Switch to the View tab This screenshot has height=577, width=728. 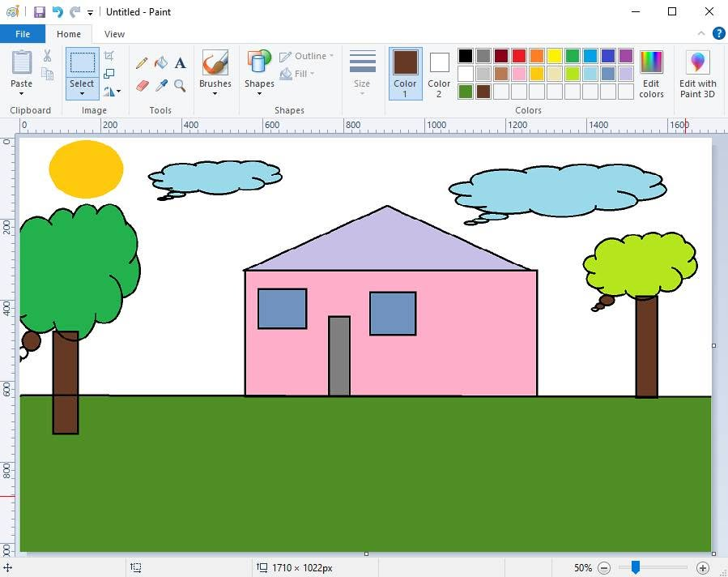[114, 34]
